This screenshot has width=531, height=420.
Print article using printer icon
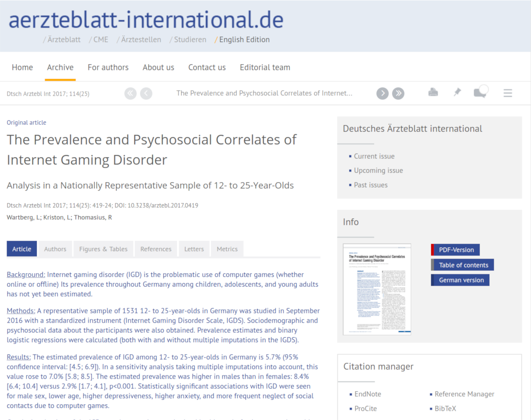point(433,93)
